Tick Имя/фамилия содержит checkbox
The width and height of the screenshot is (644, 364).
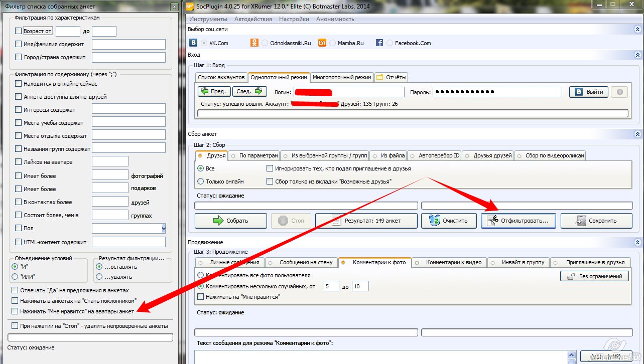pos(19,44)
